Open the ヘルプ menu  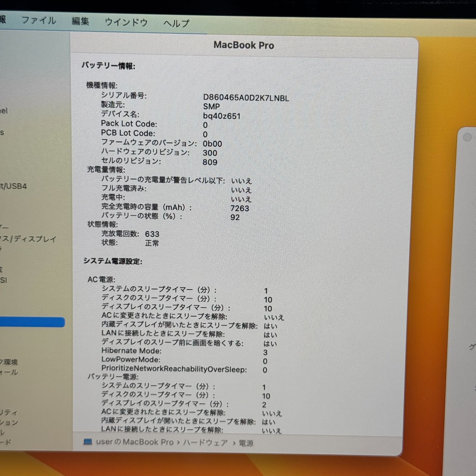tap(176, 23)
